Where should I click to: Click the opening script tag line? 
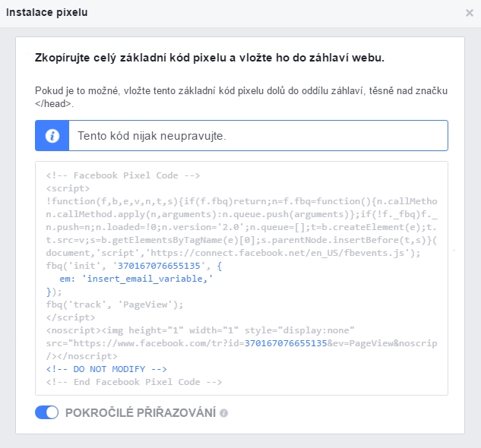point(68,188)
